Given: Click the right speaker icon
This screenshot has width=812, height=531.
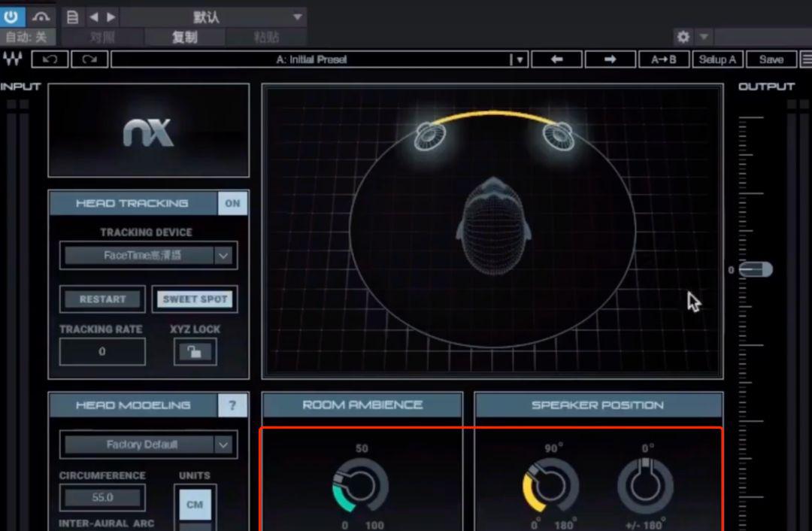Looking at the screenshot, I should 558,135.
